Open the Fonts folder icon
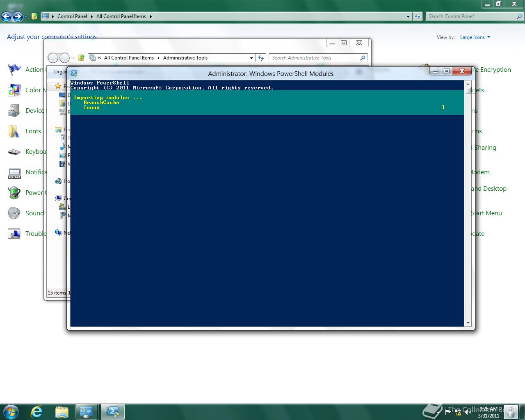525x420 pixels. (14, 131)
